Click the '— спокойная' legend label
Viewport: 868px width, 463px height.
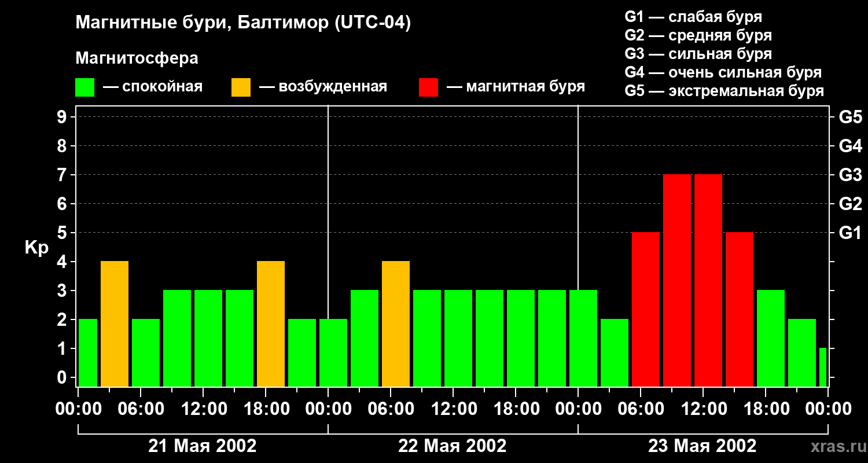153,87
